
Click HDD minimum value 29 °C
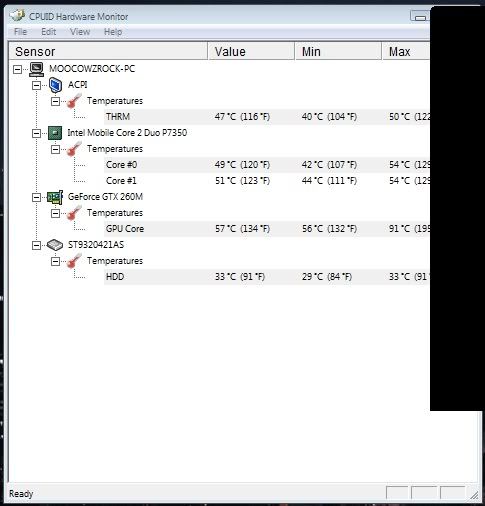[327, 277]
